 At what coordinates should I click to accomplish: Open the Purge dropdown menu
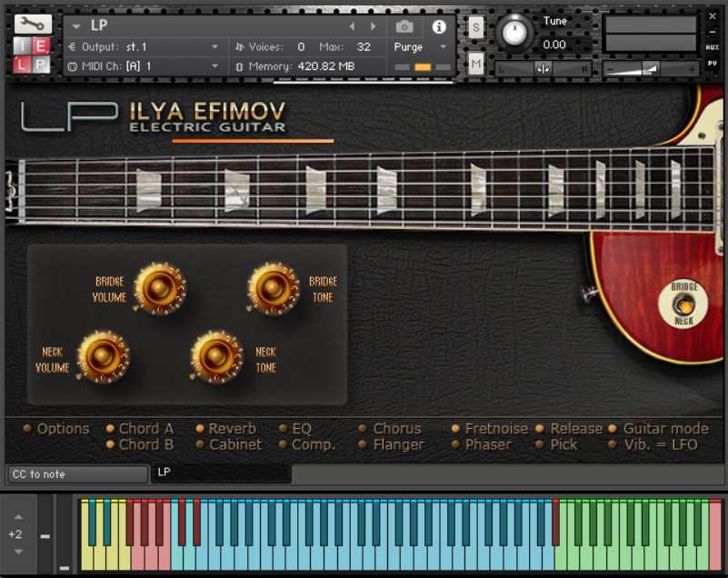coord(420,47)
